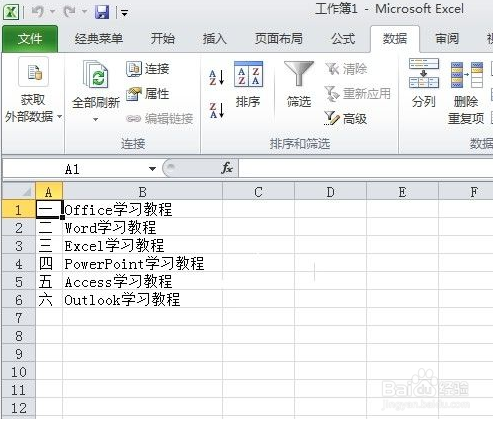The image size is (499, 422).
Task: Switch to the 公式 tab
Action: (343, 39)
